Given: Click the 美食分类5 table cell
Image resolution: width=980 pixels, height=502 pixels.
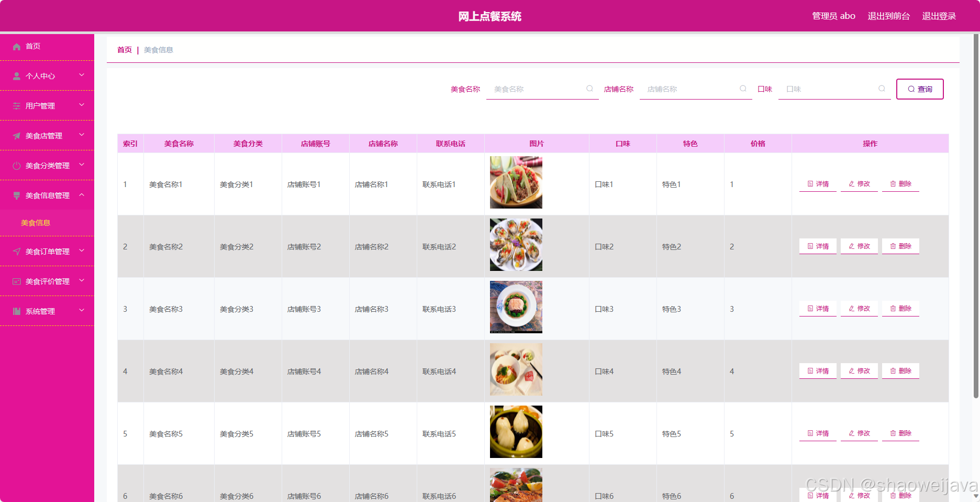Looking at the screenshot, I should (248, 434).
